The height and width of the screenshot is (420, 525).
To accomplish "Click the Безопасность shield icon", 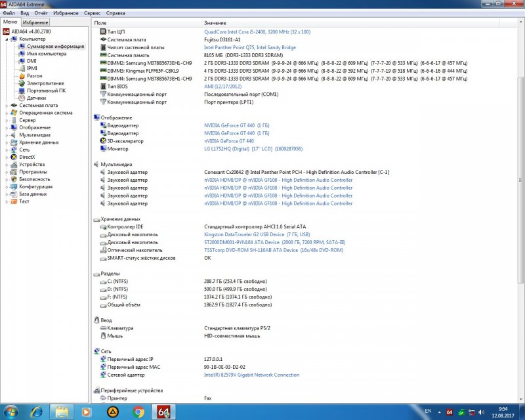I will (x=14, y=179).
